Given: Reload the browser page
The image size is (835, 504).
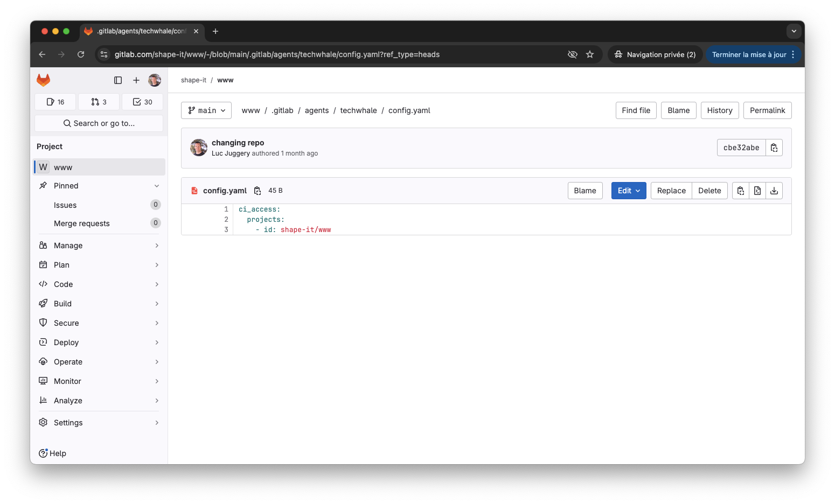Looking at the screenshot, I should click(x=81, y=54).
